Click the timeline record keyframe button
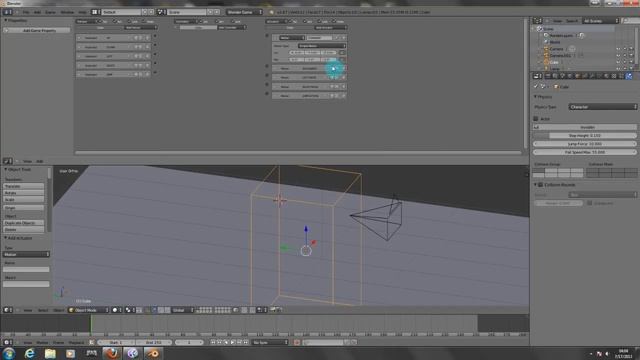Screen dimensions: 640x360 pyautogui.click(x=297, y=342)
